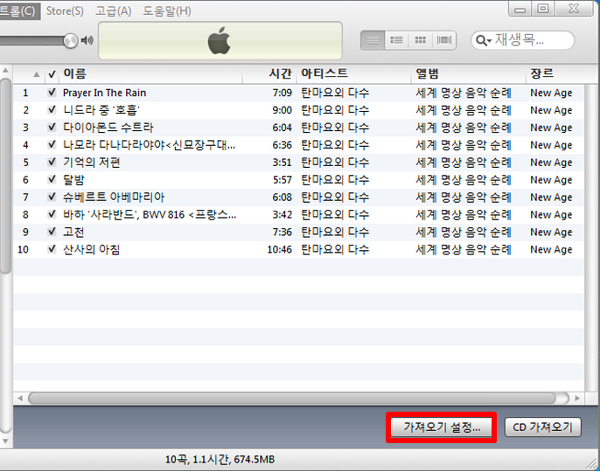Click track 1's 탄마요외 다수 artist cell
This screenshot has height=472, width=600.
point(335,93)
